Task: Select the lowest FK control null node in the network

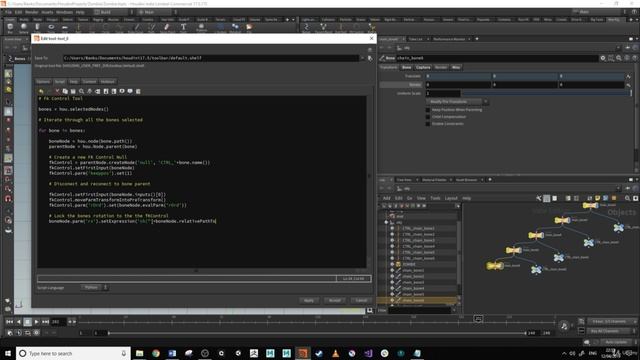Action: [536, 269]
